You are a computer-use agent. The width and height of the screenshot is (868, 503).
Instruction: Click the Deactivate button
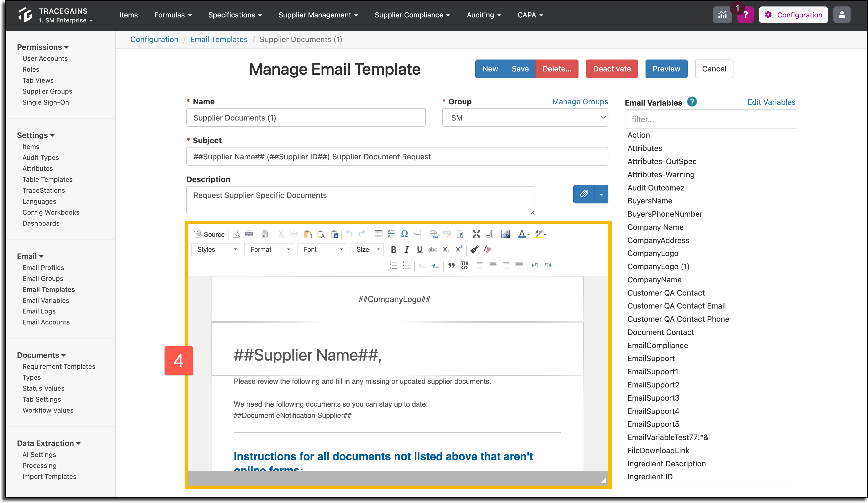612,69
